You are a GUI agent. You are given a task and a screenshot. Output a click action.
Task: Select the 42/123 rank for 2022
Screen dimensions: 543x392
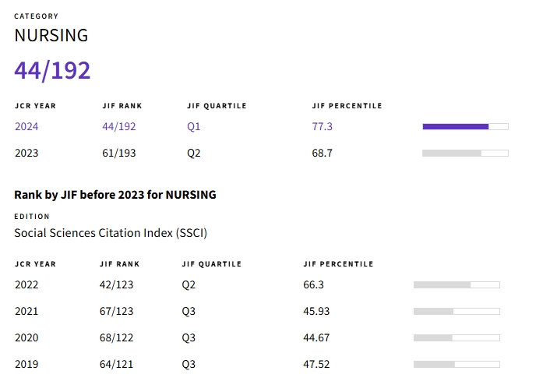tap(117, 284)
